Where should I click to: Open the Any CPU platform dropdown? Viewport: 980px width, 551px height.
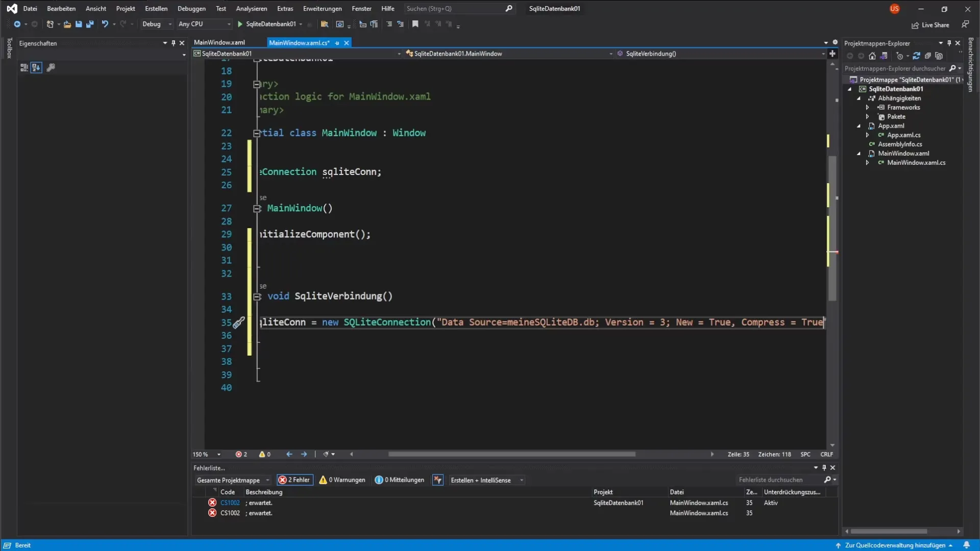click(204, 24)
